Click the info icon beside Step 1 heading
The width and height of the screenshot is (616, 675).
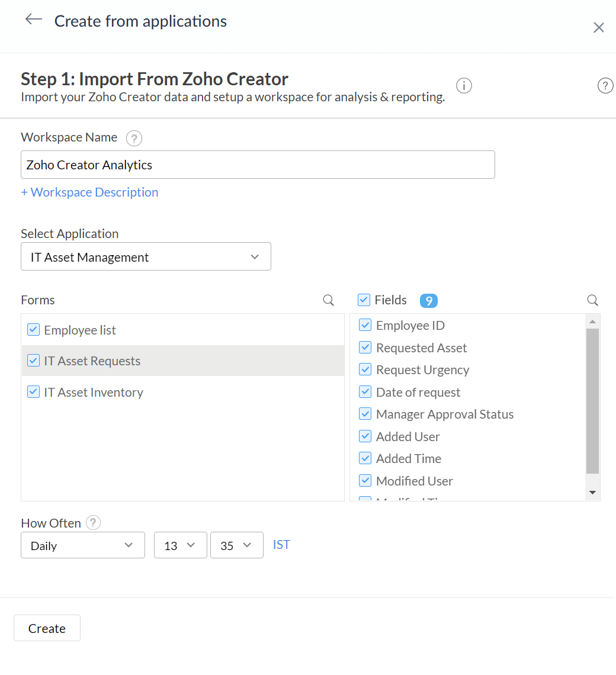tap(464, 86)
